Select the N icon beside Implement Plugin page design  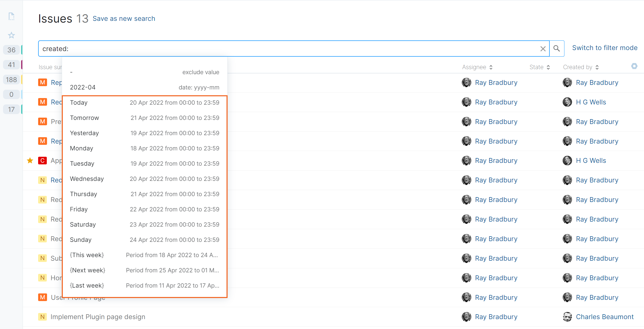pos(42,317)
